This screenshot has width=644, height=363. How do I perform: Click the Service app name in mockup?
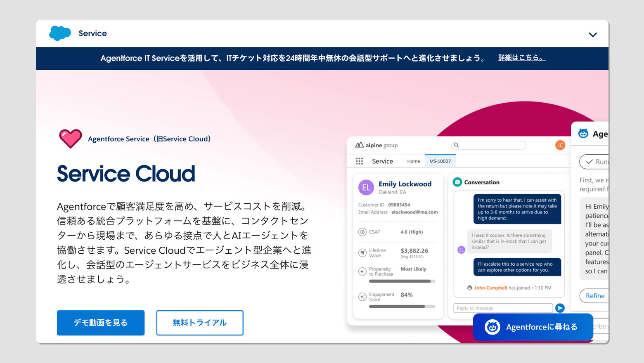pos(382,161)
